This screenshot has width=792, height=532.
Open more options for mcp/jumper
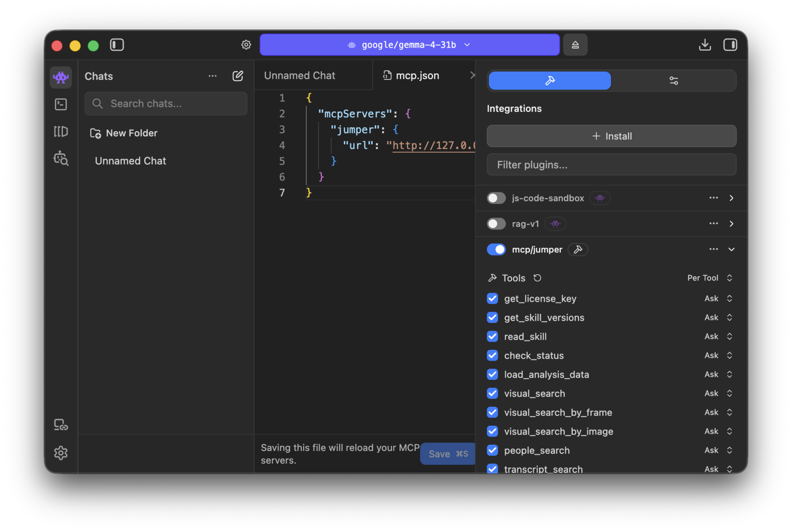pos(713,249)
